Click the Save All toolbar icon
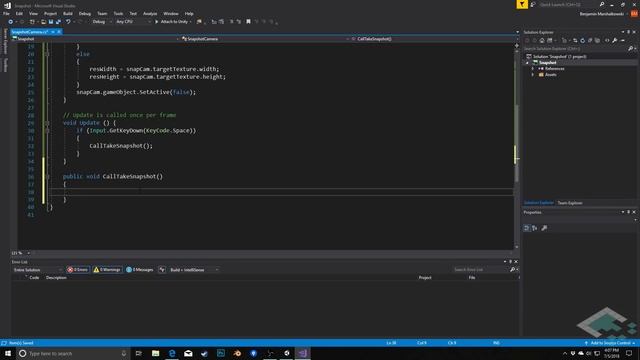The image size is (640, 360). pyautogui.click(x=58, y=22)
